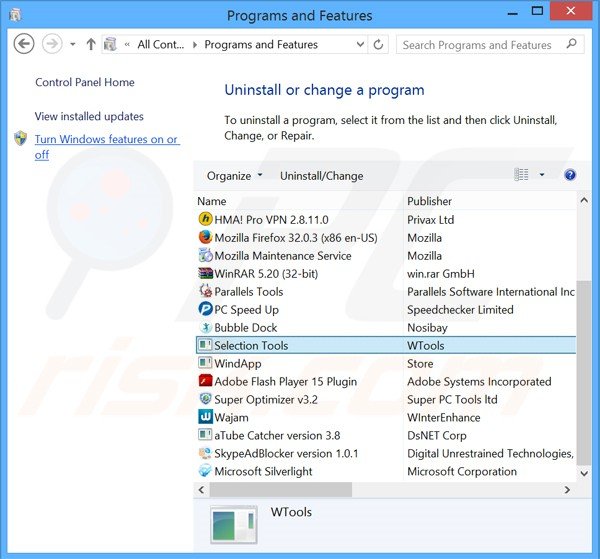
Task: Click the PC Speed Up icon
Action: [x=205, y=309]
